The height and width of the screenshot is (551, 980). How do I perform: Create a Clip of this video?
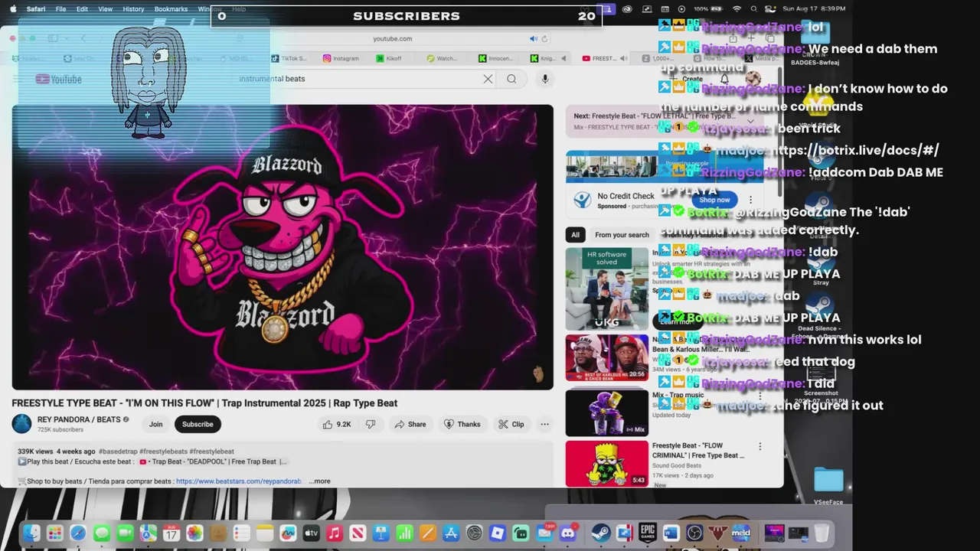click(x=511, y=424)
